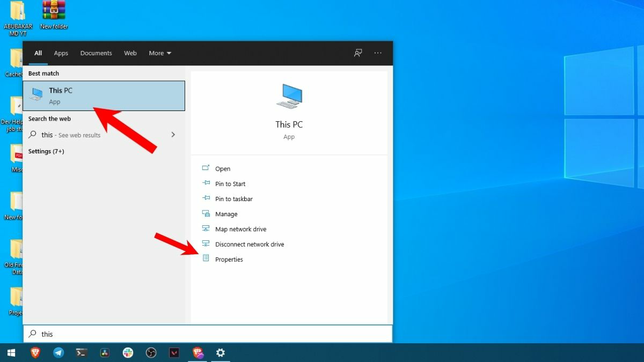
Task: Select the This PC best match result
Action: [x=104, y=95]
